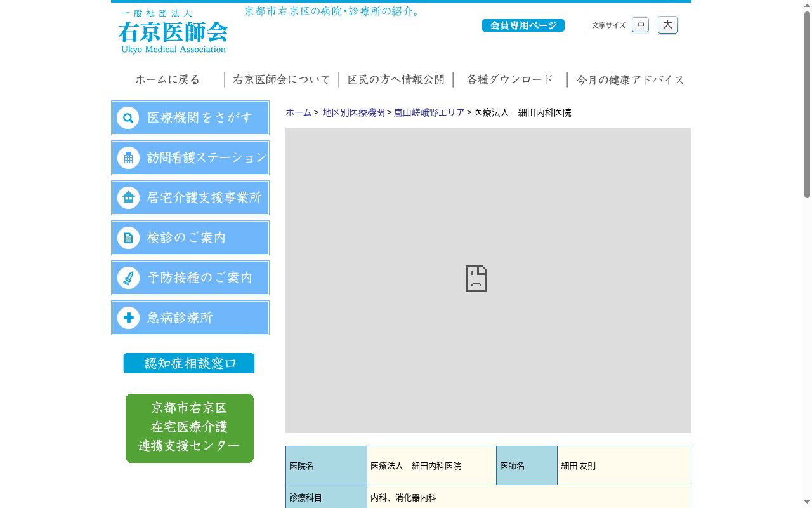Click the building icon beside 訪問看護ステーション
Image resolution: width=812 pixels, height=508 pixels.
click(128, 157)
